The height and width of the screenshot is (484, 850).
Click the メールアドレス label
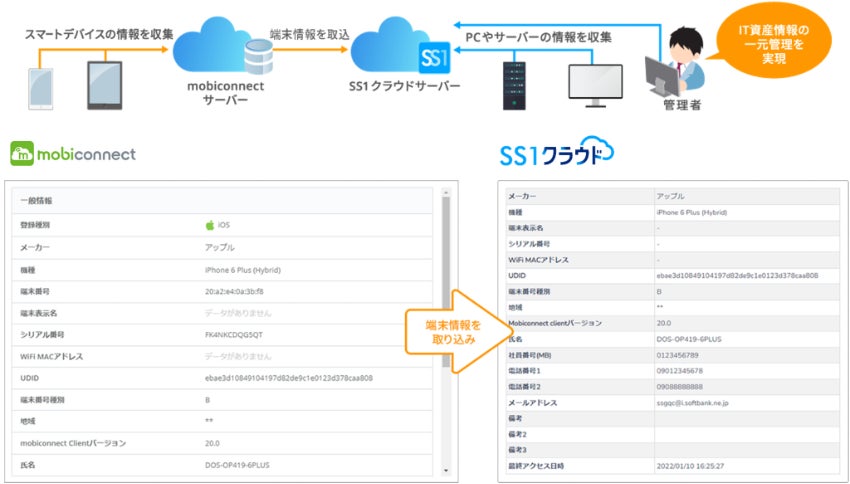532,403
